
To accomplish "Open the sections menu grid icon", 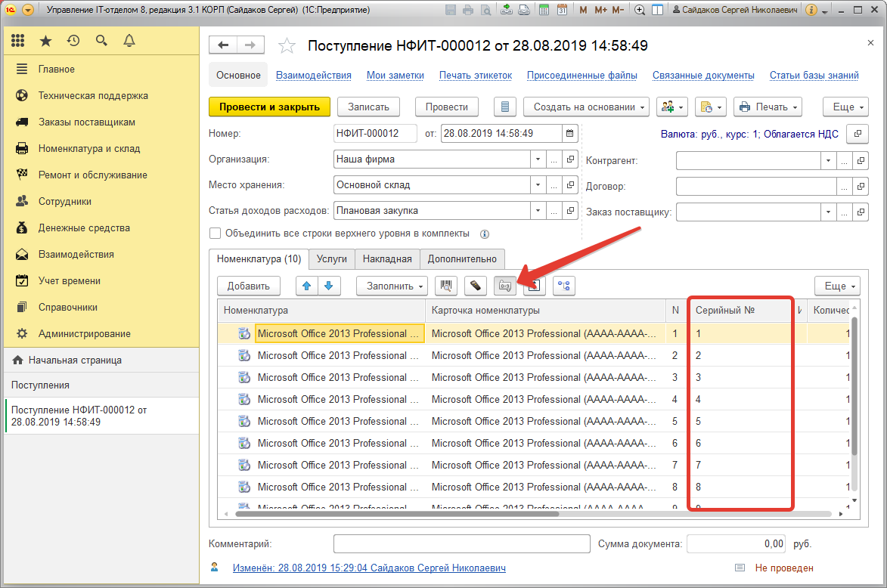I will [x=18, y=41].
